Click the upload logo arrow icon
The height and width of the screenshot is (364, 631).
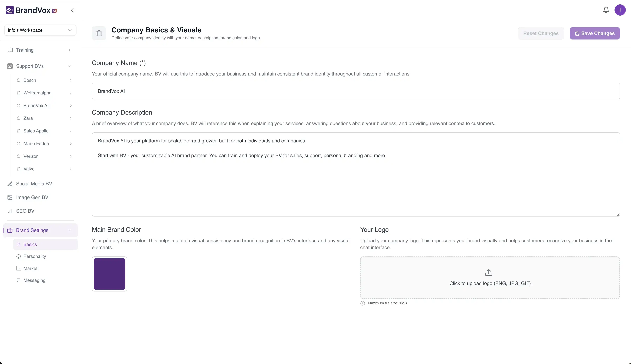tap(488, 273)
